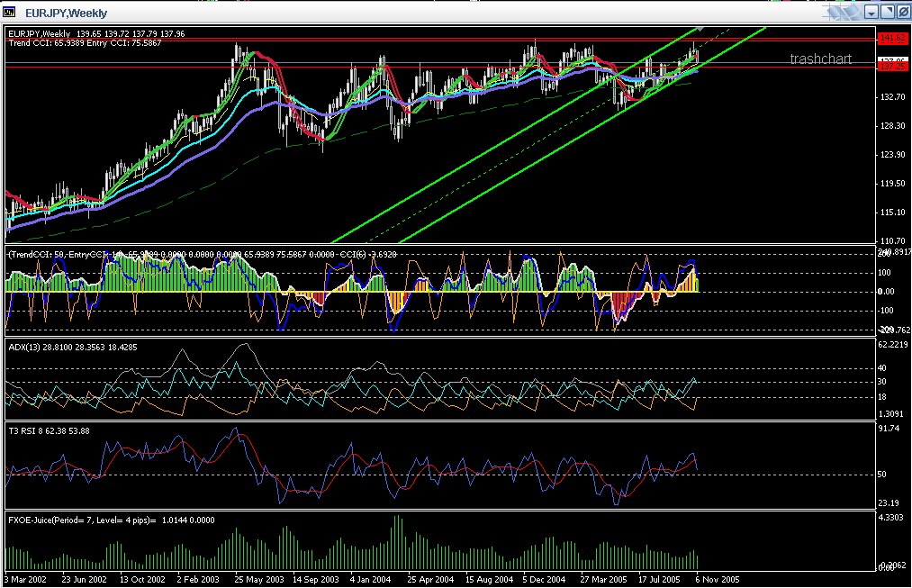Click the 5 Dec 2004 date label

point(544,579)
